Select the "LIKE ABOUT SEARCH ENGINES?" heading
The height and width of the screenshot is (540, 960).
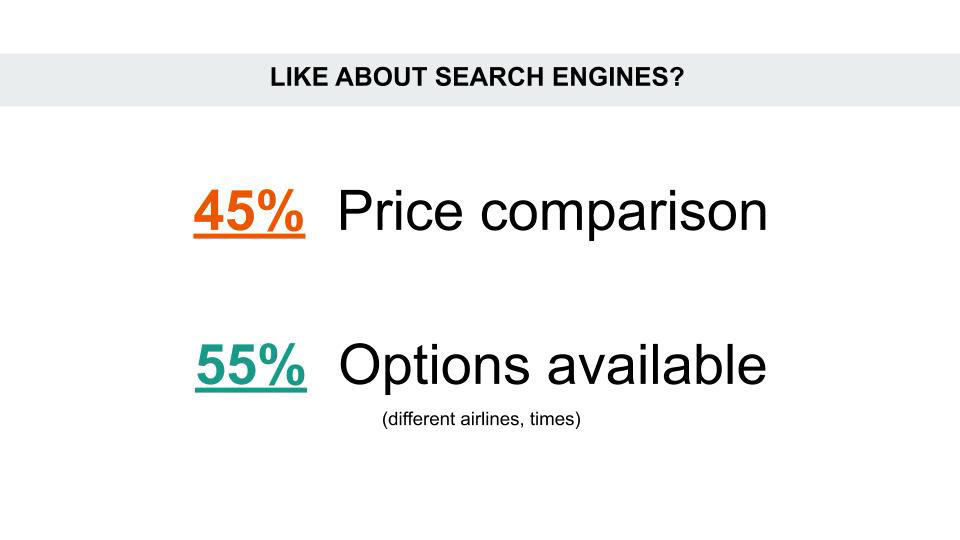[476, 79]
